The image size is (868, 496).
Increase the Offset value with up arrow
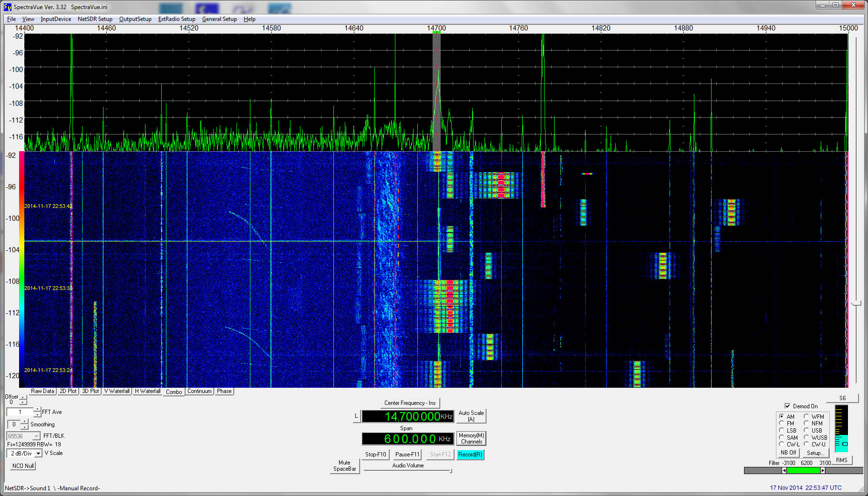23,397
